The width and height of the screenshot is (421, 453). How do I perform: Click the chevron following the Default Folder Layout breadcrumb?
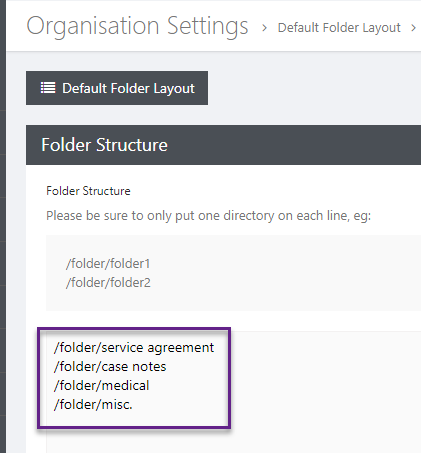click(413, 28)
